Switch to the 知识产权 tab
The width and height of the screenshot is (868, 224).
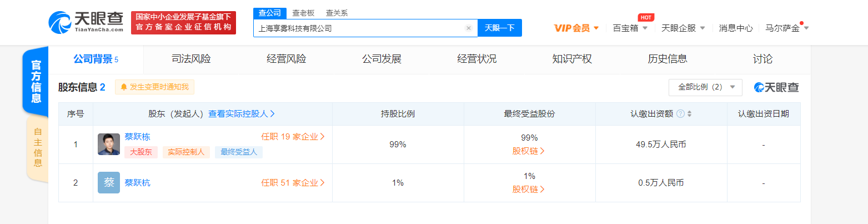572,59
